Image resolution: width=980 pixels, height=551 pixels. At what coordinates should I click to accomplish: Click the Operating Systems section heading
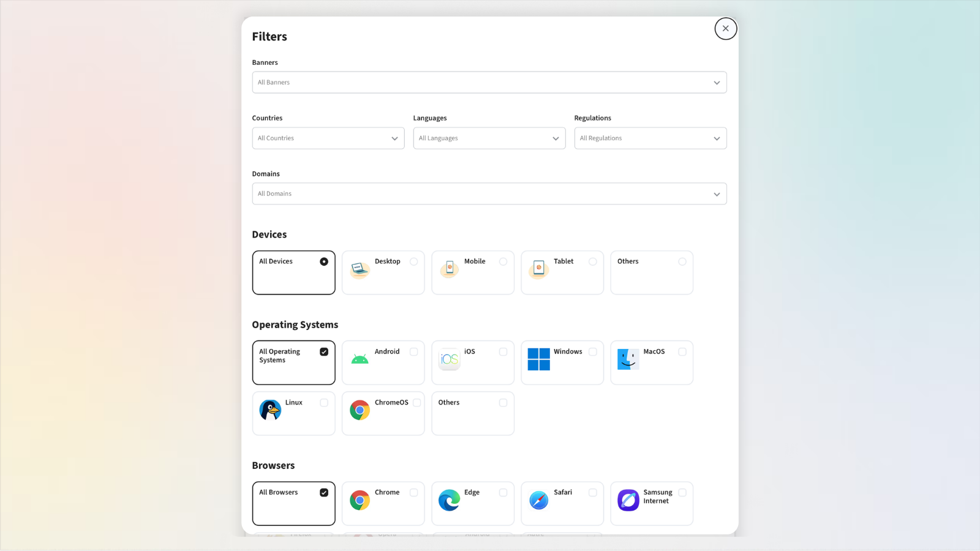click(295, 325)
